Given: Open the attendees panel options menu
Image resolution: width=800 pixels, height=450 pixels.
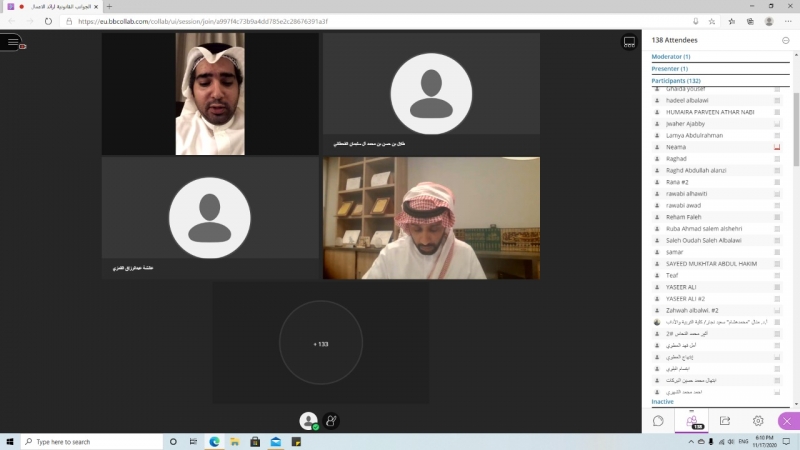Looking at the screenshot, I should 785,40.
